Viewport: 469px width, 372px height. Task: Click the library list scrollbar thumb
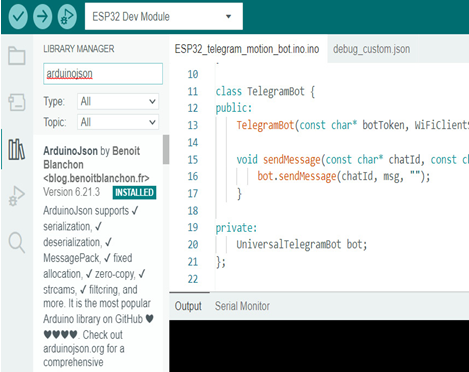(166, 149)
